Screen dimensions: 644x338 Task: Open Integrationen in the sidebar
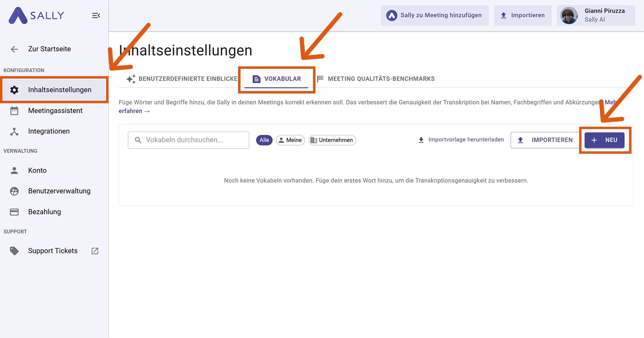pyautogui.click(x=54, y=131)
